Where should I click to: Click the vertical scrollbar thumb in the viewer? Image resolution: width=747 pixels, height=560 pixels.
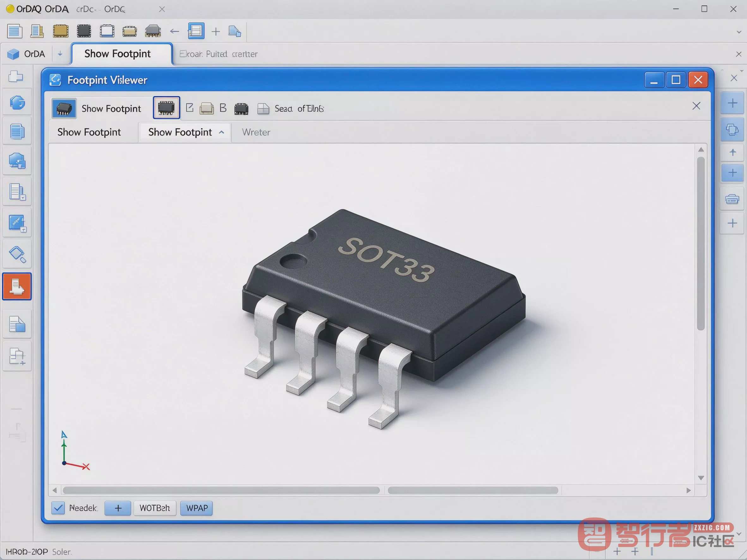(701, 243)
